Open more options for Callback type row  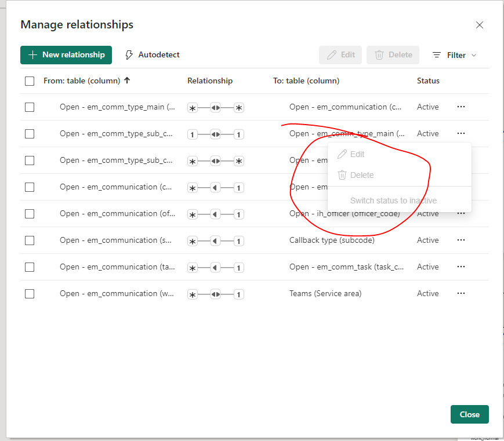pyautogui.click(x=461, y=240)
